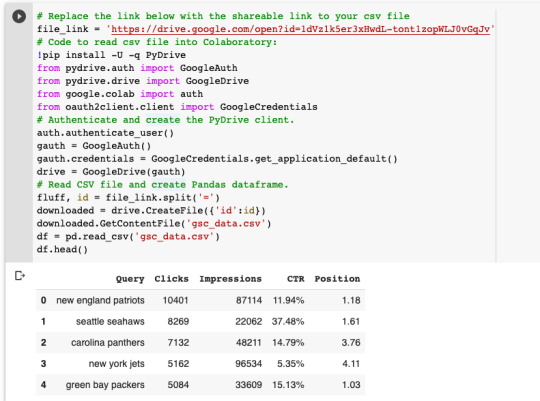Click the position value 1.18

point(351,300)
